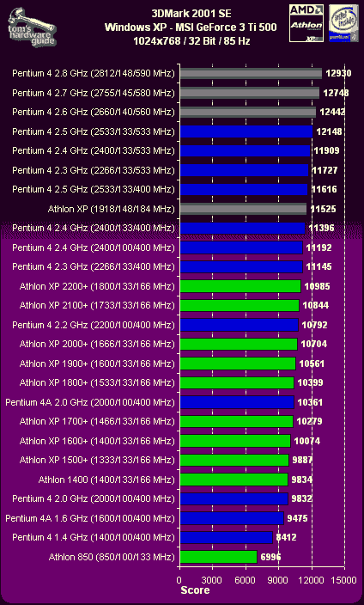
Task: Click the 15000 axis tick label
Action: 344,580
